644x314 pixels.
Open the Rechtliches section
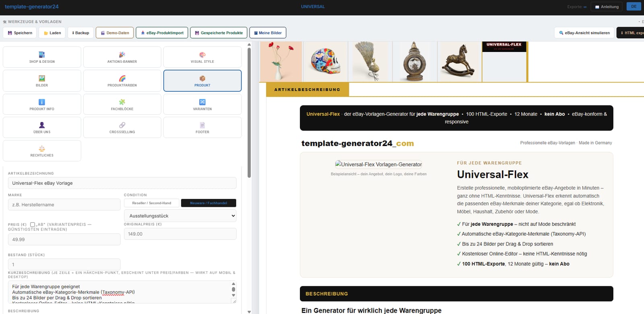[42, 151]
